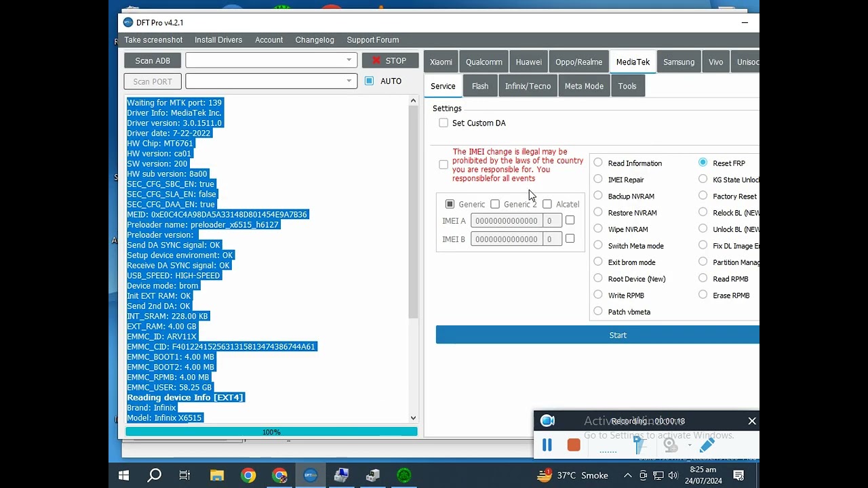Enable the Set Custom DA checkbox
868x488 pixels.
click(x=443, y=123)
